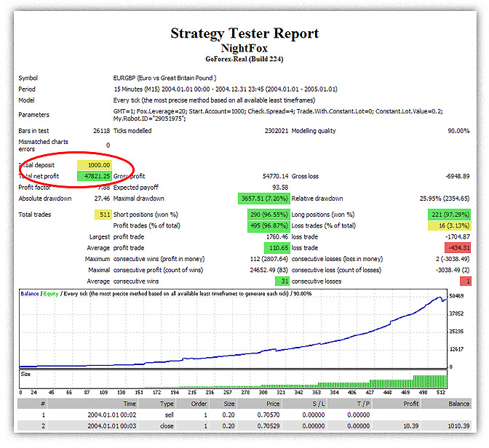This screenshot has width=489, height=448.
Task: Click Largest profit trade value 1760.46
Action: point(277,237)
